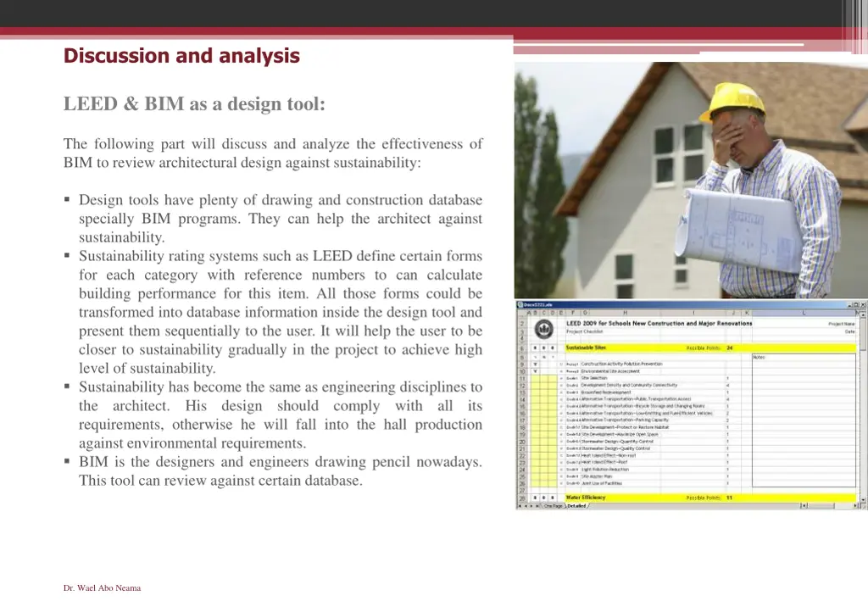The width and height of the screenshot is (868, 601).
Task: Click the "Sustainable Sites" yellow header row
Action: 711,348
